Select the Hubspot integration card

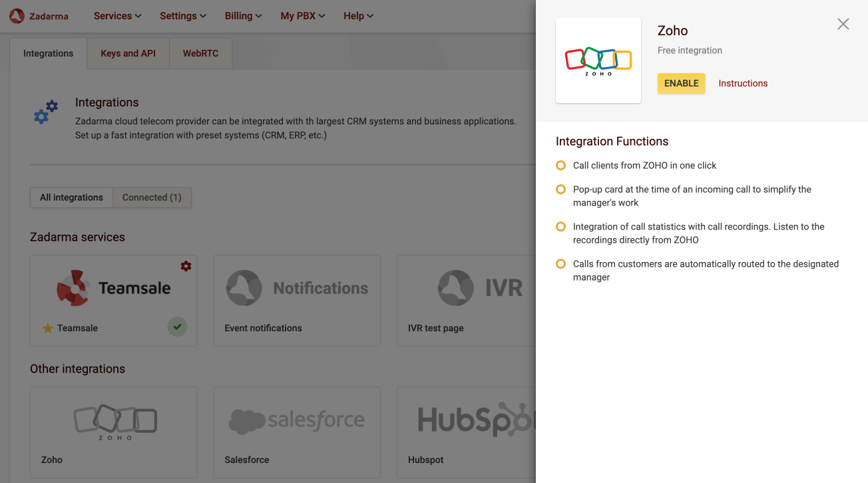point(466,432)
